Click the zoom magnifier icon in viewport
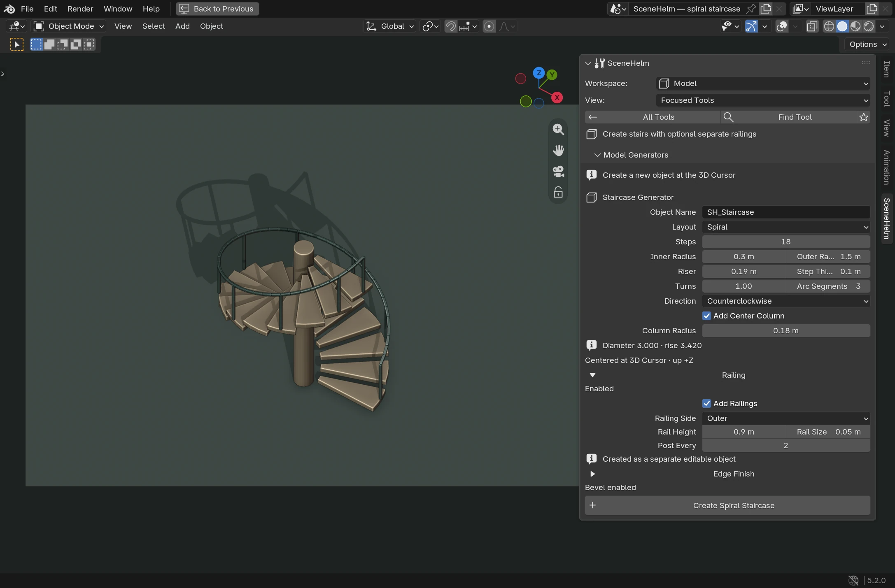 pyautogui.click(x=558, y=129)
